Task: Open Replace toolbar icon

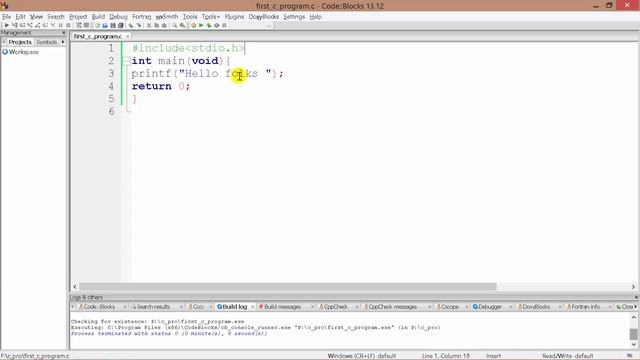Action: 182,25
